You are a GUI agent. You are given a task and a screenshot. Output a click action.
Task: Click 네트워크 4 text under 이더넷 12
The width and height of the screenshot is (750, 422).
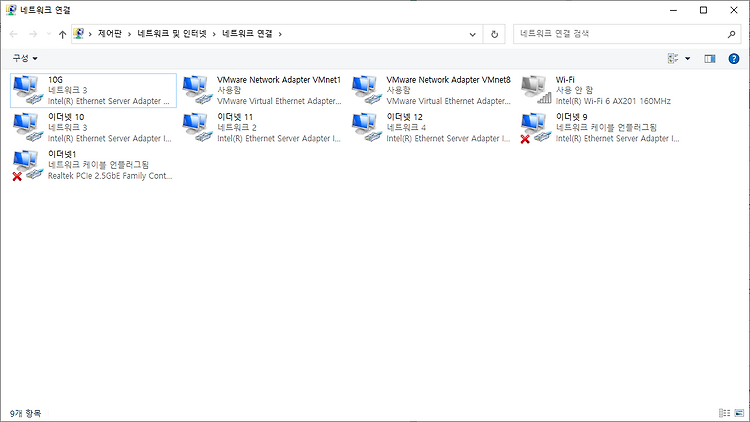406,127
